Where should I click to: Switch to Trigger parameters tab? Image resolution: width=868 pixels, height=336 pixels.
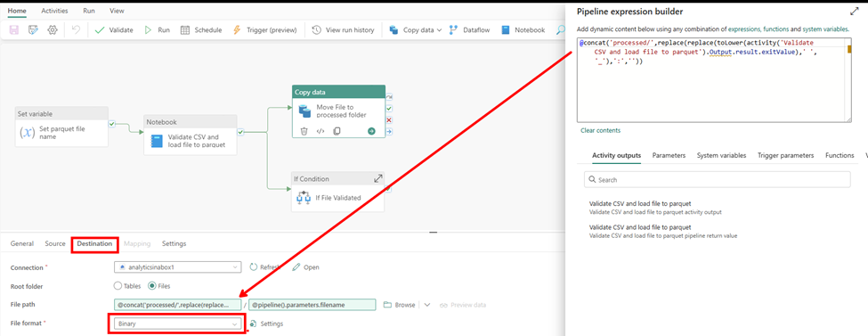point(785,155)
